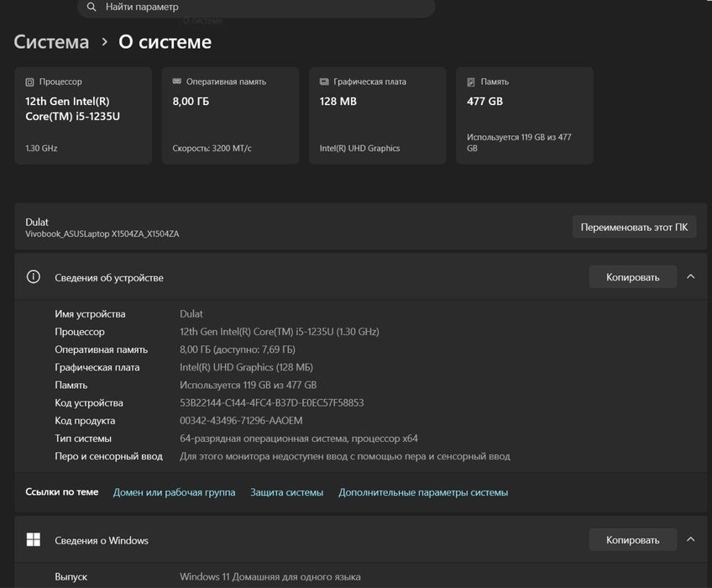Viewport: 712px width, 588px height.
Task: Click the breadcrumb chevron after Система
Action: pyautogui.click(x=104, y=42)
